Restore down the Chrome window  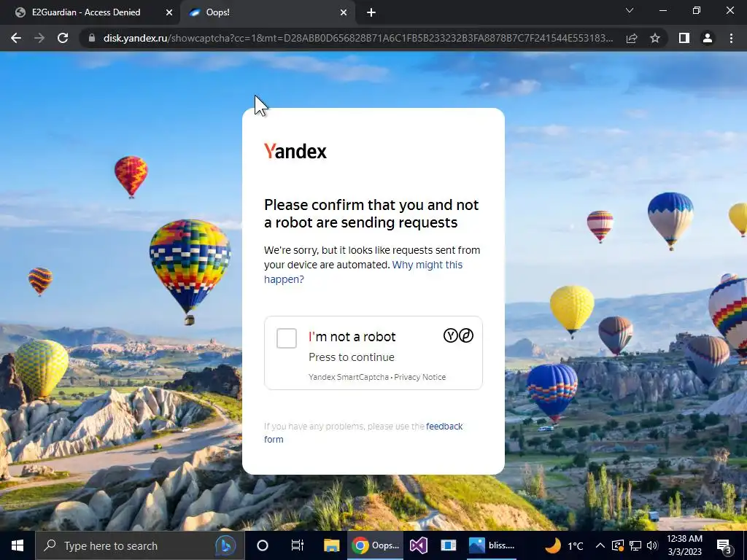click(x=697, y=10)
